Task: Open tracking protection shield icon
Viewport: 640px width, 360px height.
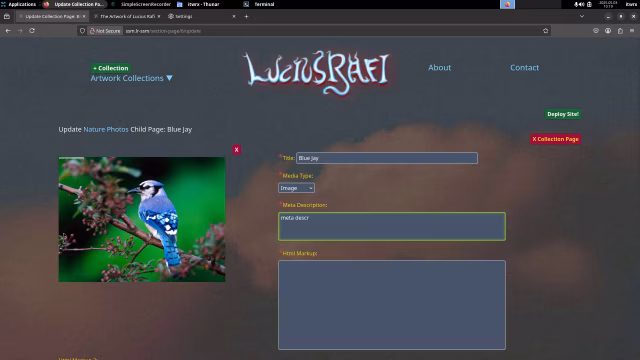Action: tap(82, 31)
